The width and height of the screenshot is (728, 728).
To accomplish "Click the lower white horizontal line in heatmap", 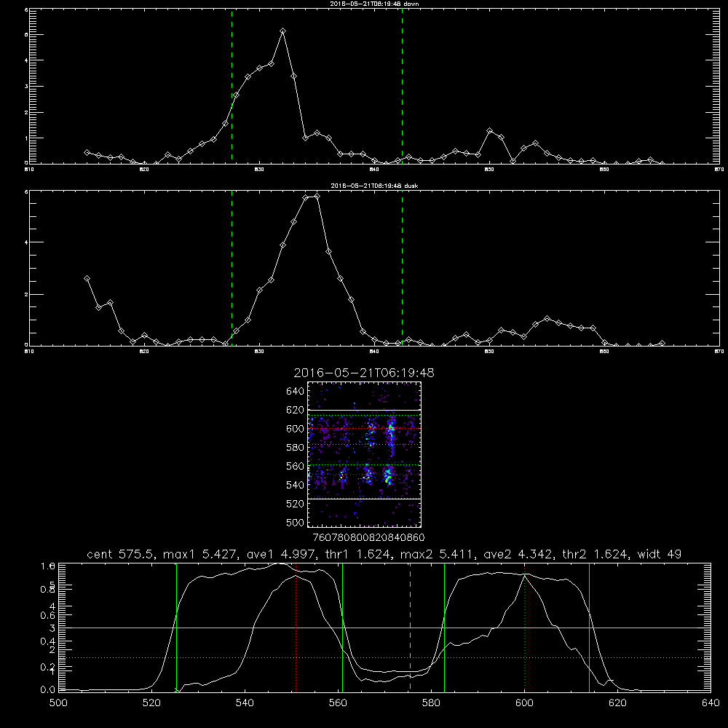I will coord(364,499).
